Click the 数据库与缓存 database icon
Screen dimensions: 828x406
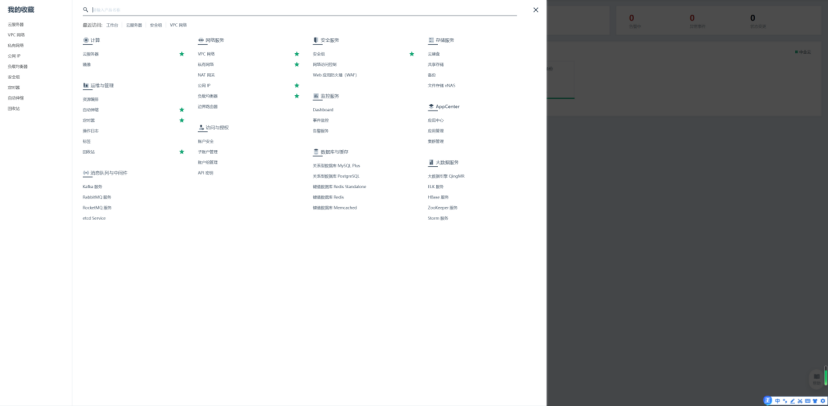click(316, 152)
